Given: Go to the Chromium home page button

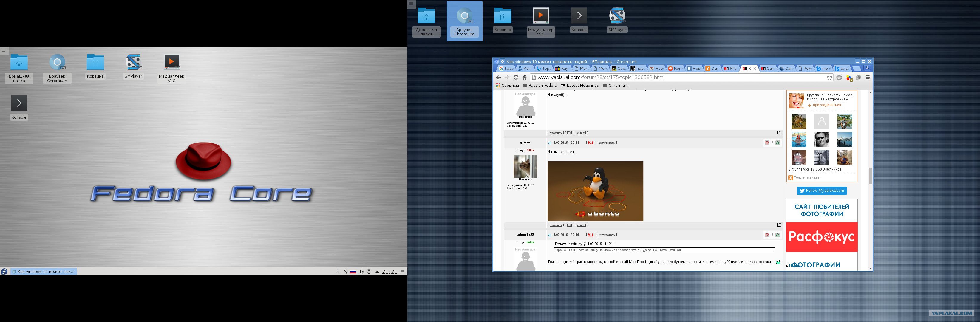Looking at the screenshot, I should point(524,78).
